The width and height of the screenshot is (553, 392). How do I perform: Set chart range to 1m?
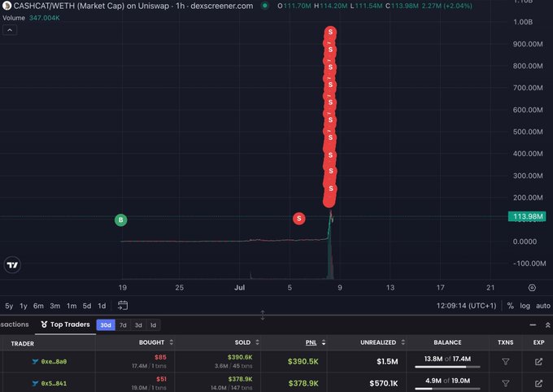(72, 306)
